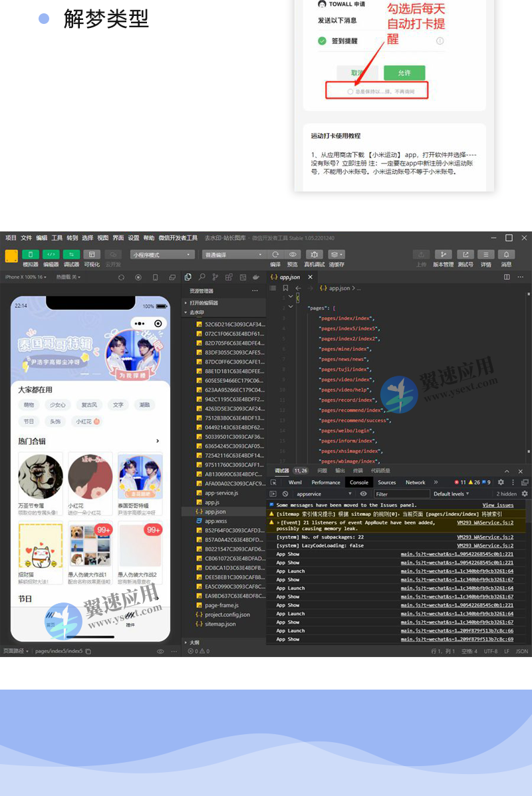This screenshot has width=532, height=796.
Task: Toggle the 签到提醒 green switch
Action: click(321, 40)
